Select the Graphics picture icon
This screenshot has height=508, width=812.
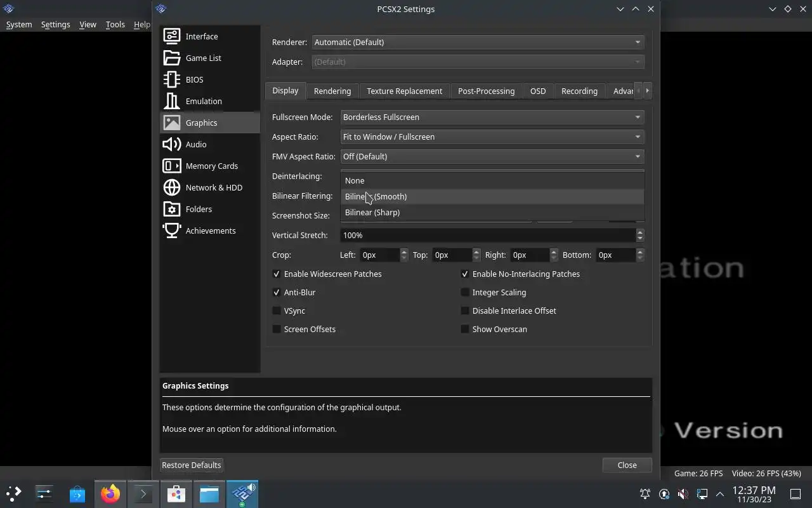coord(172,123)
